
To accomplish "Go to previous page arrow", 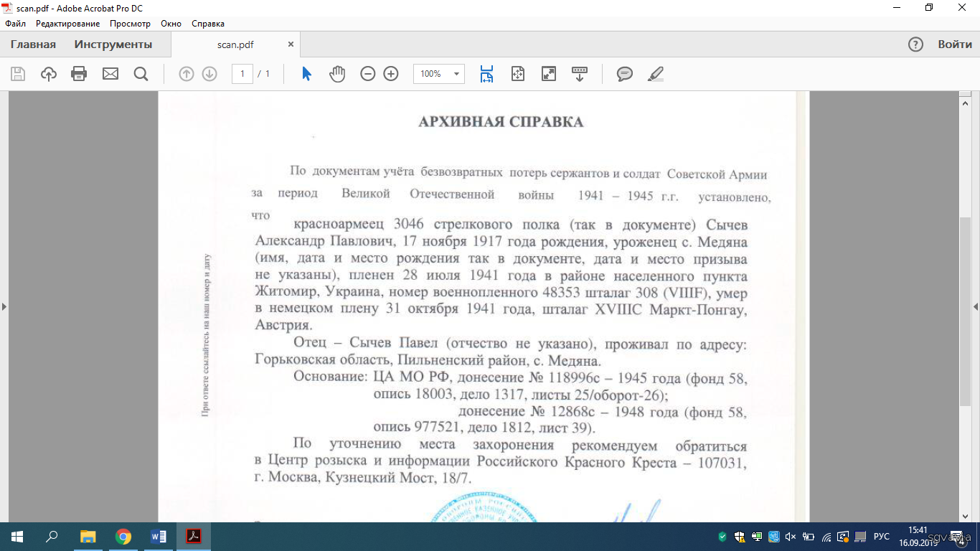I will pos(187,74).
